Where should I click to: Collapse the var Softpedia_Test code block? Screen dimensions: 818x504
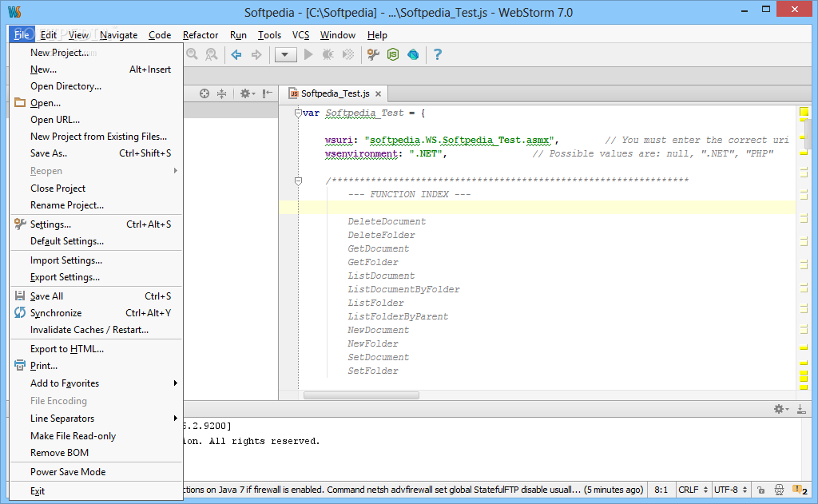click(x=298, y=113)
